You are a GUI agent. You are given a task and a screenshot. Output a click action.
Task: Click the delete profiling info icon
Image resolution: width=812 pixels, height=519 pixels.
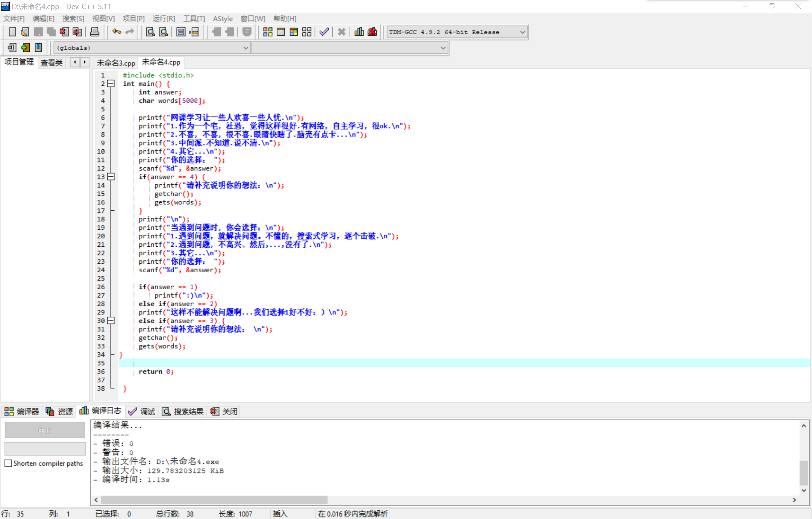click(x=372, y=32)
